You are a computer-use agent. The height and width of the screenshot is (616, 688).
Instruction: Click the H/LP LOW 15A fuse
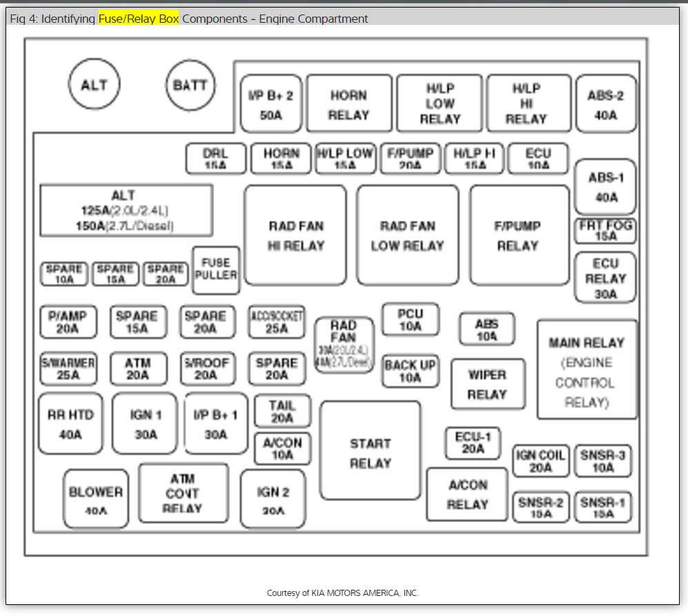coord(346,159)
